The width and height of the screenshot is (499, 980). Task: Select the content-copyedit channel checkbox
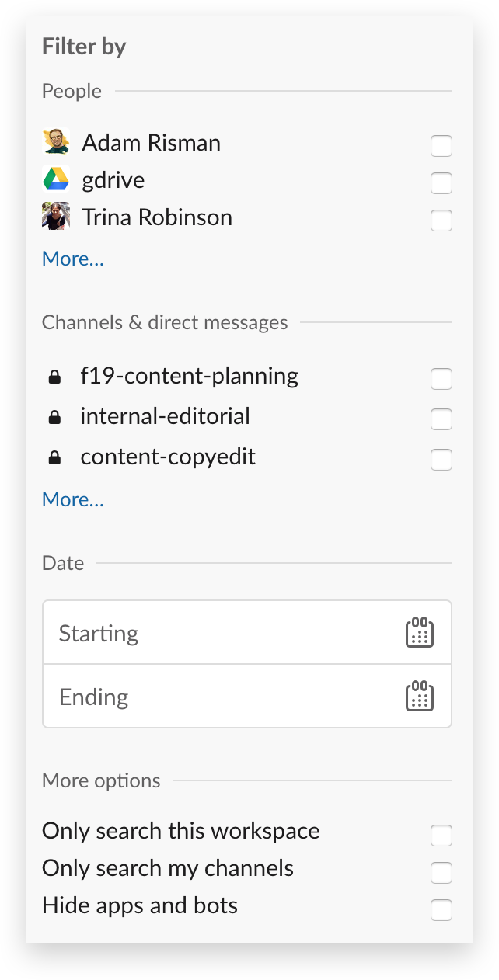click(x=441, y=460)
